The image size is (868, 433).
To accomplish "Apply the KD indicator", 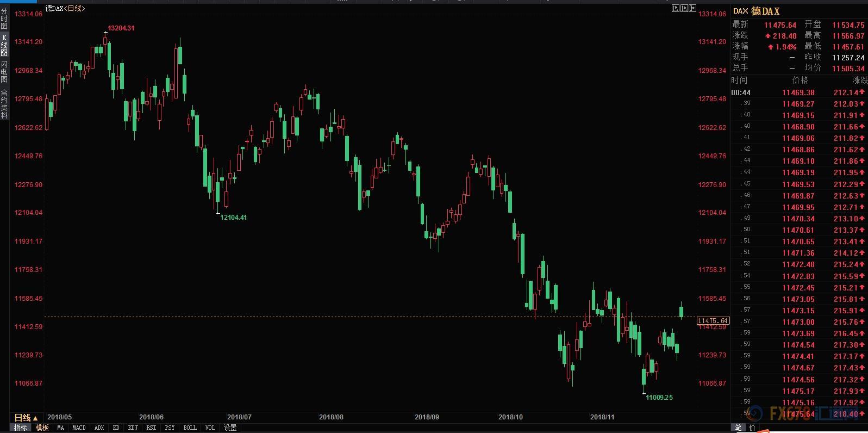I will (x=116, y=428).
